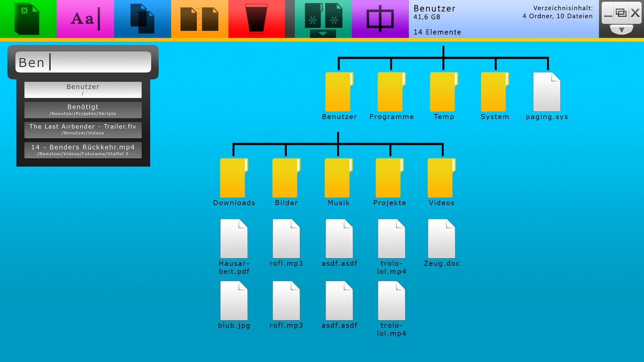Select the Benutzer search suggestion
The width and height of the screenshot is (644, 362).
83,90
